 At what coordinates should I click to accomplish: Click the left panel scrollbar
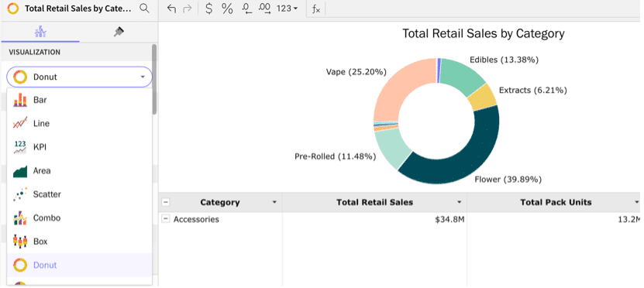[x=154, y=79]
